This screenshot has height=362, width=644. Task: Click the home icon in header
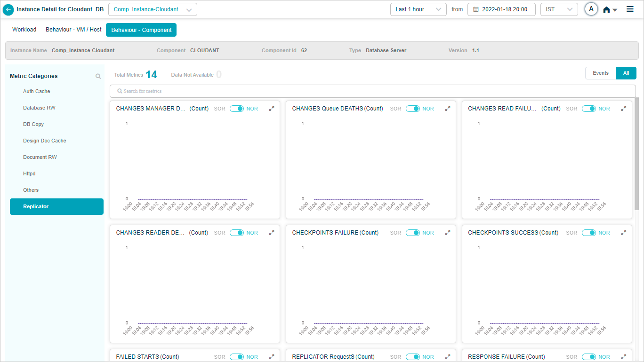coord(607,10)
